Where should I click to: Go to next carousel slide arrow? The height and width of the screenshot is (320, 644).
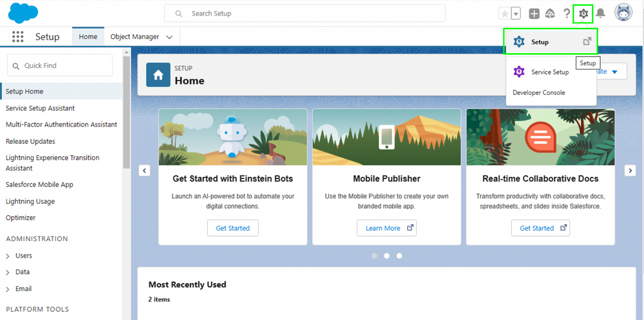tap(630, 170)
